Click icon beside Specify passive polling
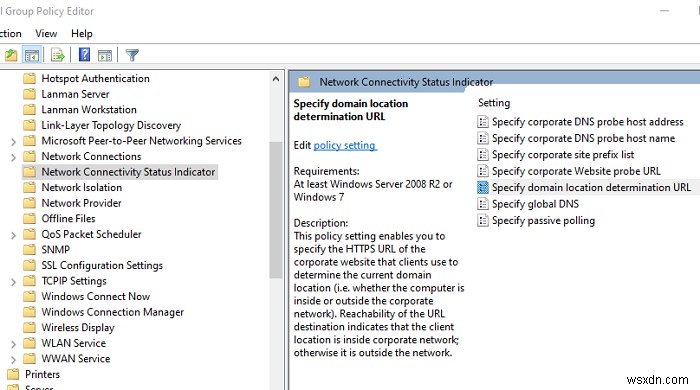The image size is (700, 390). pos(483,220)
